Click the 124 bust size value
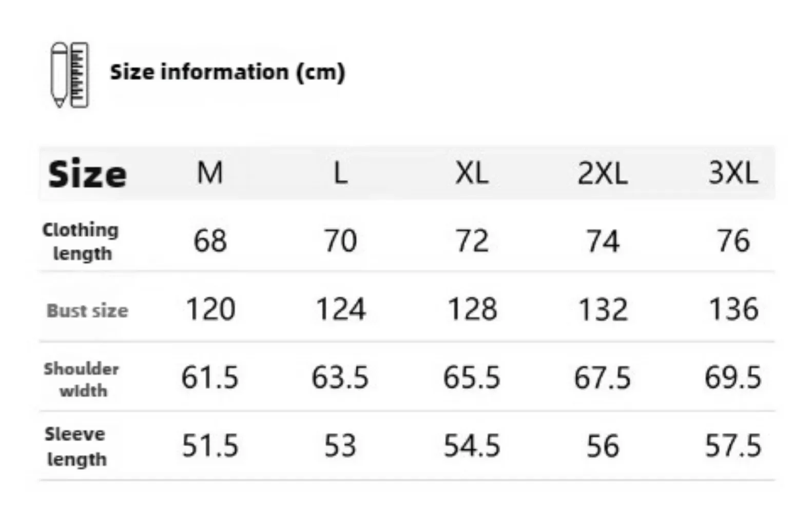The height and width of the screenshot is (513, 812). coord(341,309)
